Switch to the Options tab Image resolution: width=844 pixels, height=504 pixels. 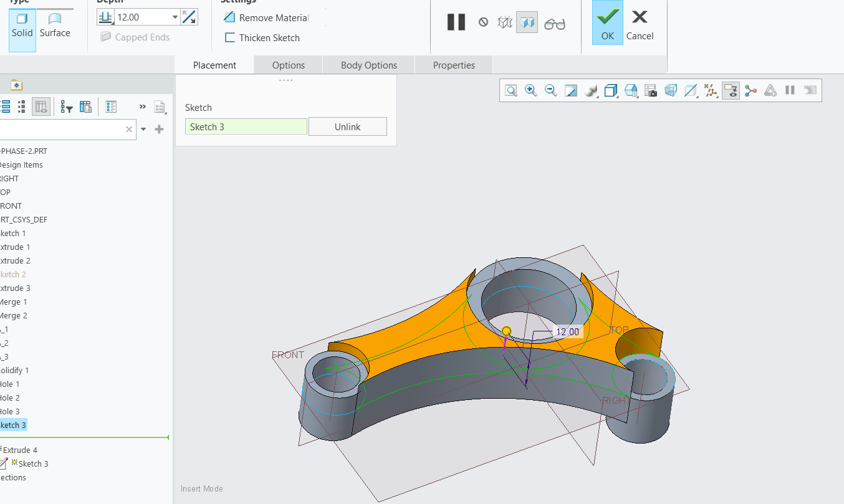(287, 65)
